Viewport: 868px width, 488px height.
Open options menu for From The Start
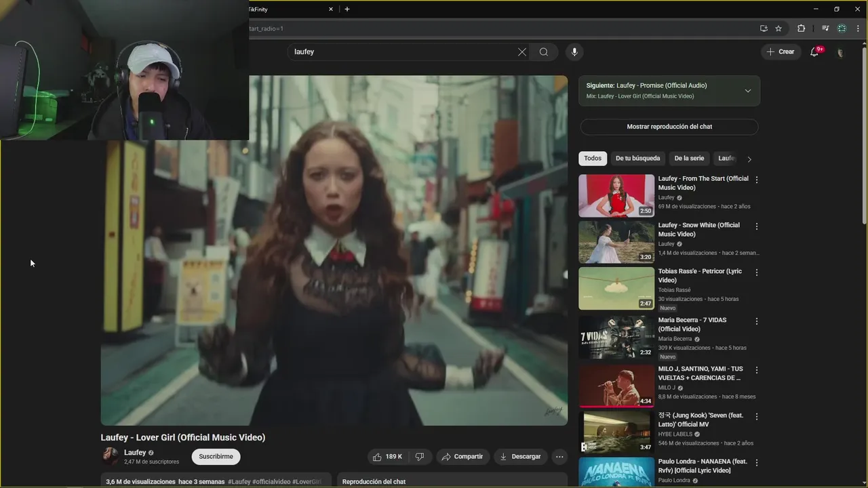(x=757, y=180)
